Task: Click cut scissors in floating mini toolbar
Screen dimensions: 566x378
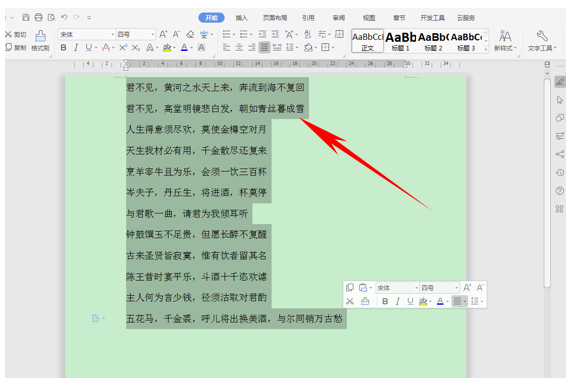Action: click(349, 301)
